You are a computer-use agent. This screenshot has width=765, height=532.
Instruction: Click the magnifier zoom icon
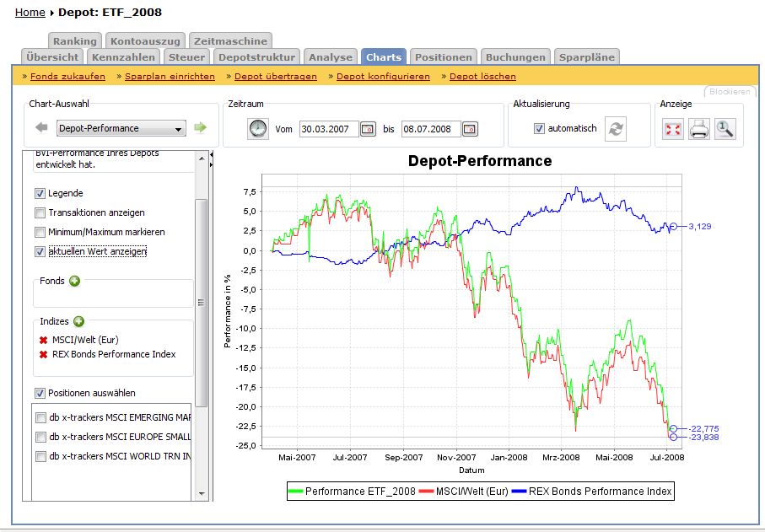pyautogui.click(x=725, y=129)
